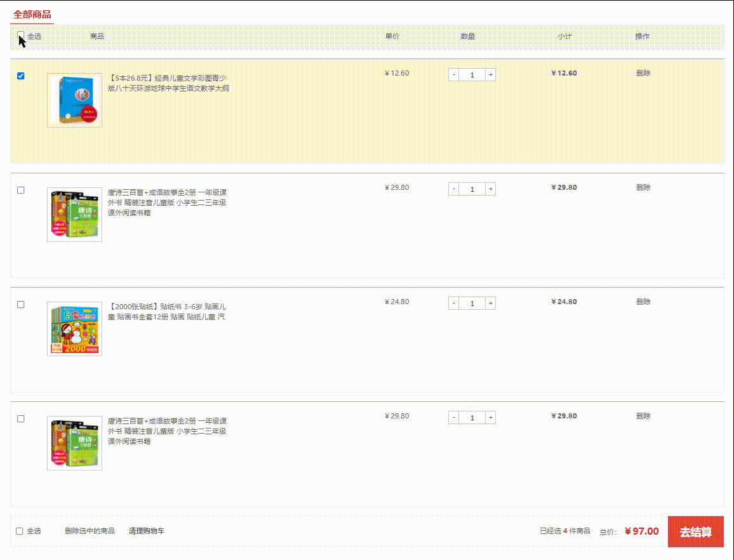Open the first 唐诗三百首 book thumbnail
Image resolution: width=734 pixels, height=560 pixels.
click(x=74, y=215)
